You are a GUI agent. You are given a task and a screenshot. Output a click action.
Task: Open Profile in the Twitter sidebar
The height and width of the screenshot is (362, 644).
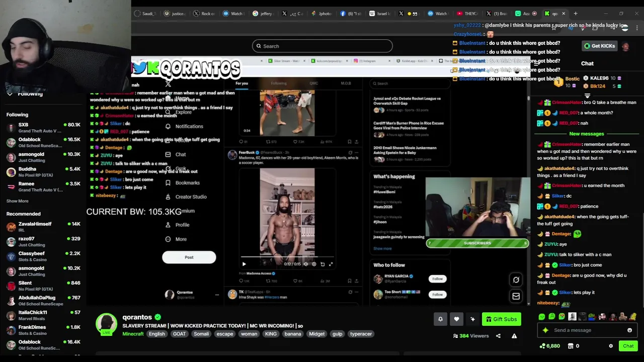177,225
